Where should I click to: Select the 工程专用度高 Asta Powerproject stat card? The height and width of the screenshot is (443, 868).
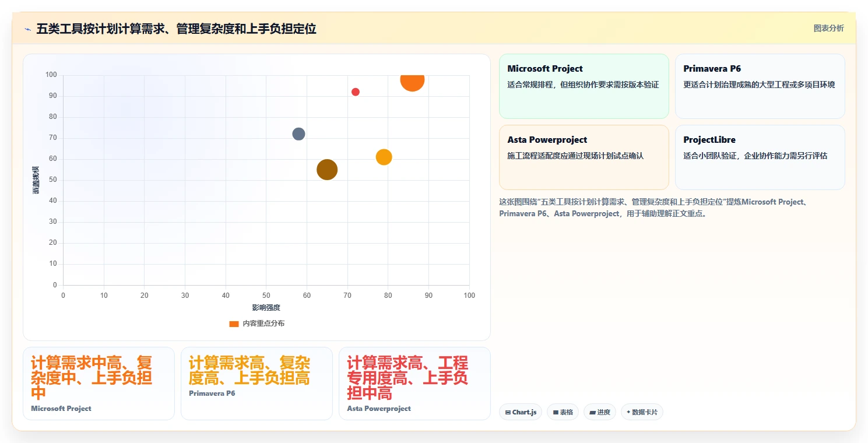pos(414,384)
